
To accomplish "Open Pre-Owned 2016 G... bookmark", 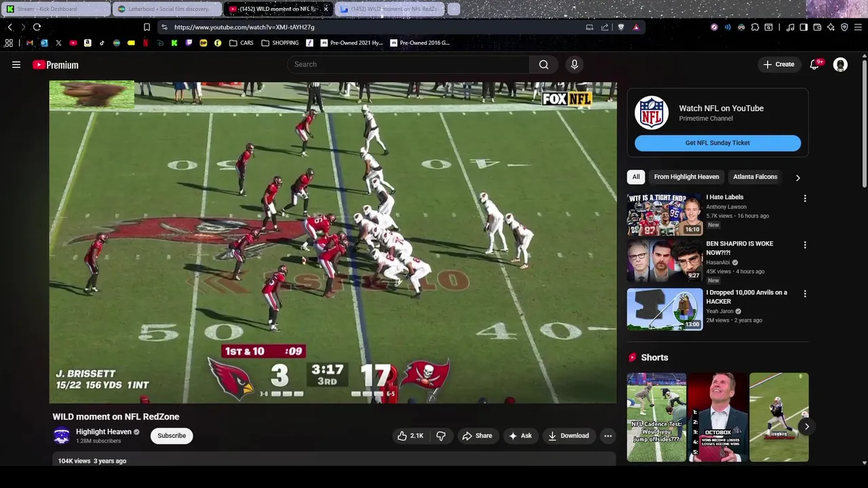I will click(x=420, y=43).
